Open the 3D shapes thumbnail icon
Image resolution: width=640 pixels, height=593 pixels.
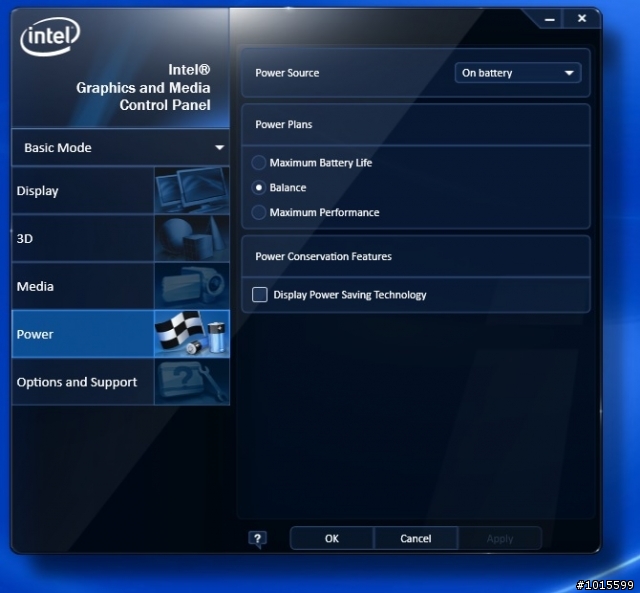point(192,238)
